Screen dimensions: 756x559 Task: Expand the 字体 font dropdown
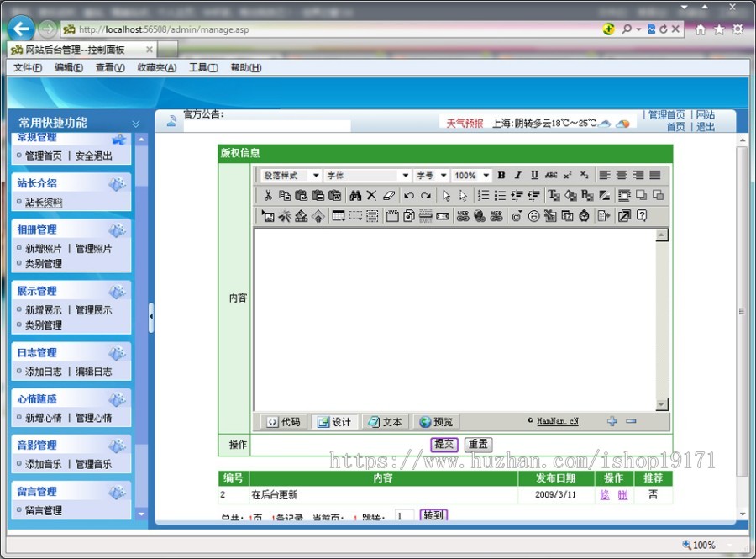(405, 176)
